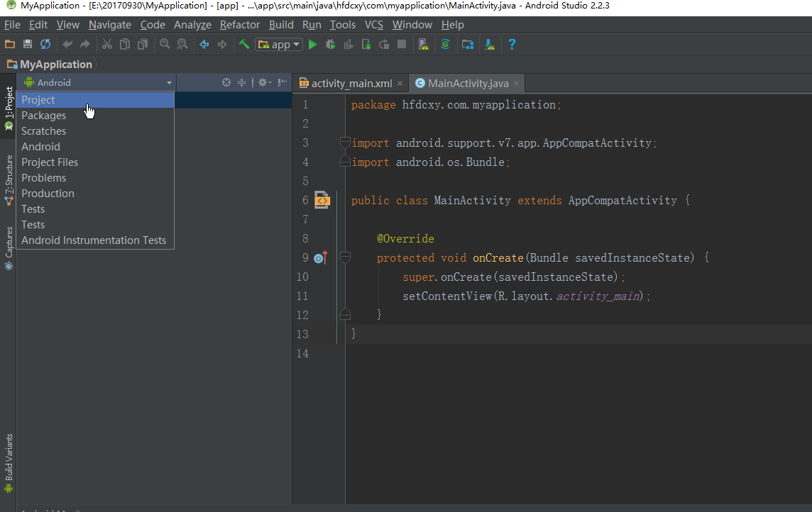Select Project from the view list

tap(38, 100)
